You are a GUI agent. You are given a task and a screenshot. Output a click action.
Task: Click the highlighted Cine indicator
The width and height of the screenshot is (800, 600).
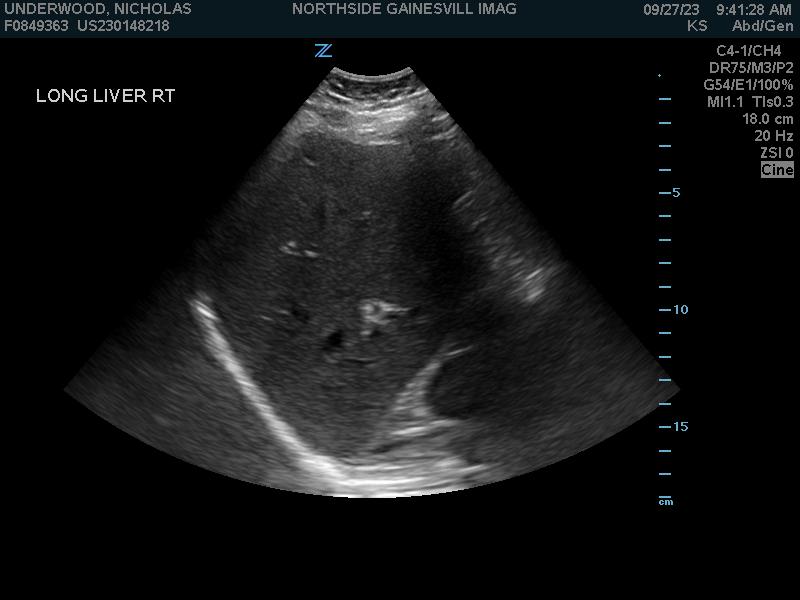click(x=777, y=170)
